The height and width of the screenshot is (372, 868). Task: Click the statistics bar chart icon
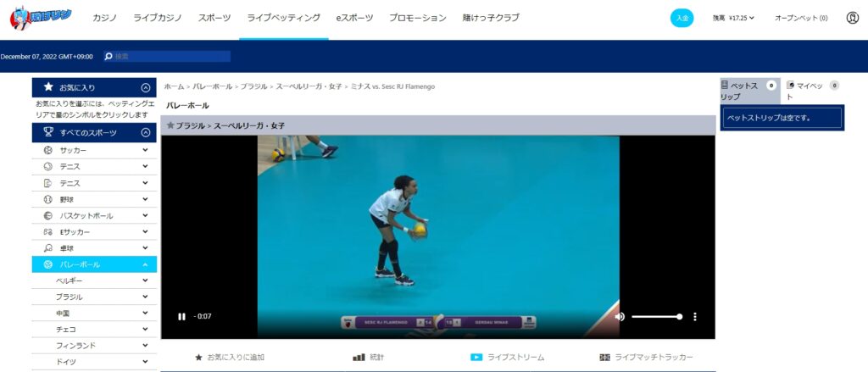point(359,357)
